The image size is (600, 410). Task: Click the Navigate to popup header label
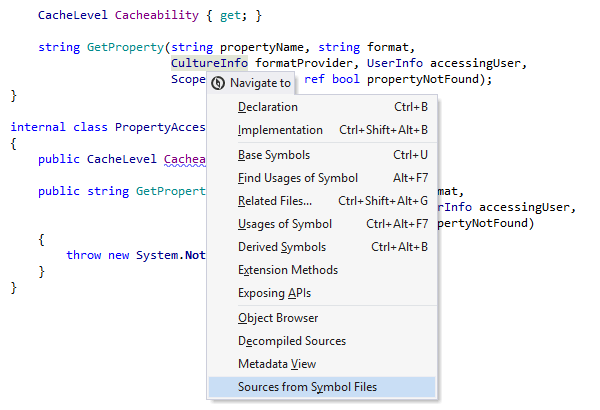[260, 83]
